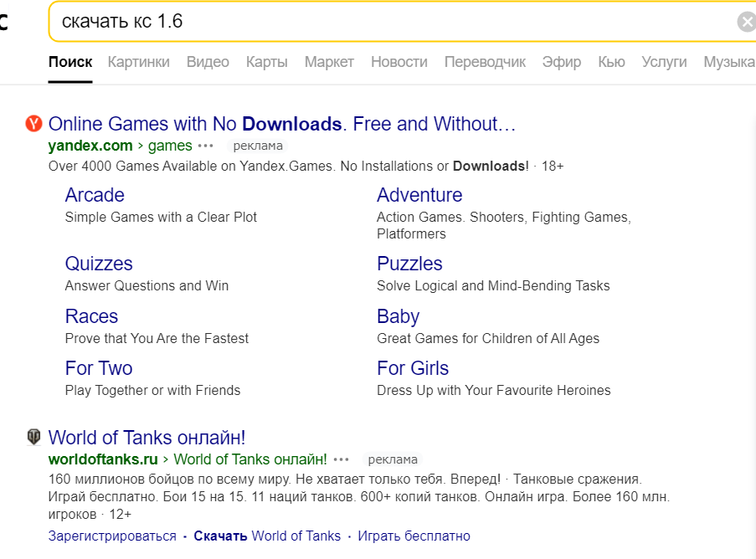The width and height of the screenshot is (756, 559).
Task: Switch to the Картинки tab
Action: (138, 62)
